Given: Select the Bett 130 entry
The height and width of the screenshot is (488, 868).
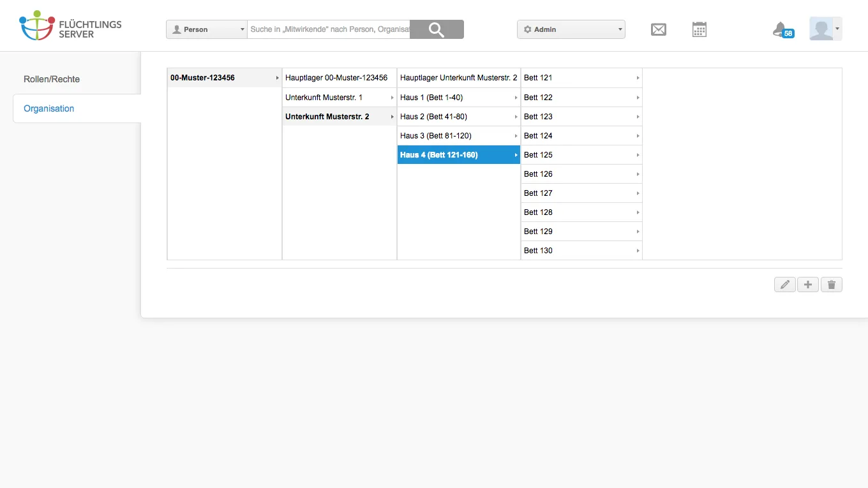Looking at the screenshot, I should (x=581, y=251).
